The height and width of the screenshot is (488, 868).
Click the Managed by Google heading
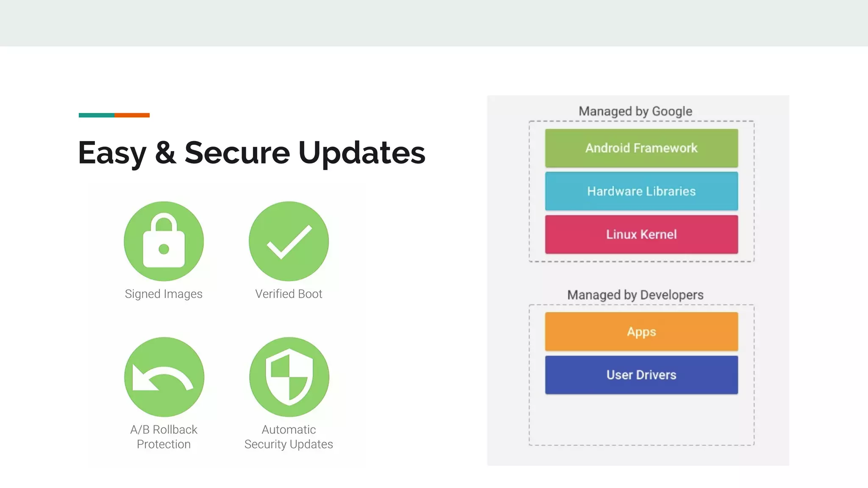point(635,111)
